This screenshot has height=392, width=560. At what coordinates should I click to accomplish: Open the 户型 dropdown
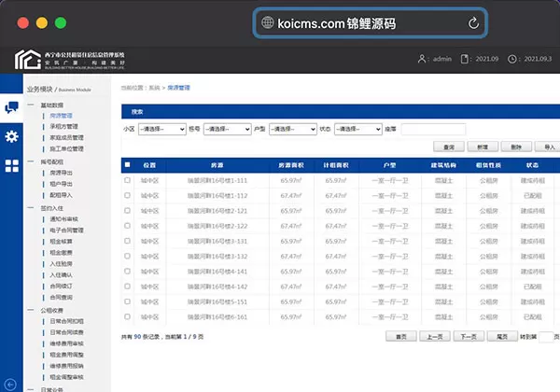pos(293,129)
